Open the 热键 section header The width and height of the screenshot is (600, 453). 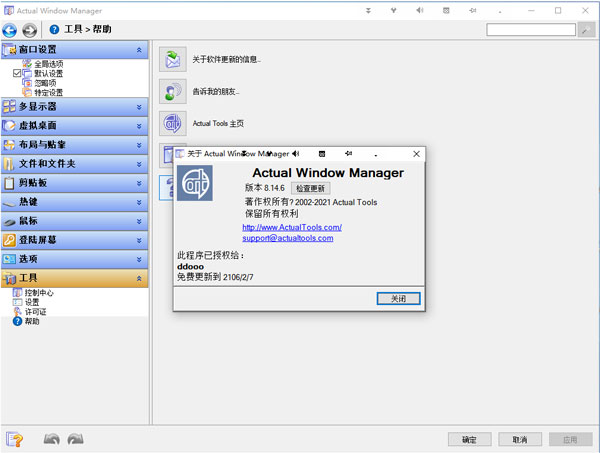pyautogui.click(x=75, y=202)
